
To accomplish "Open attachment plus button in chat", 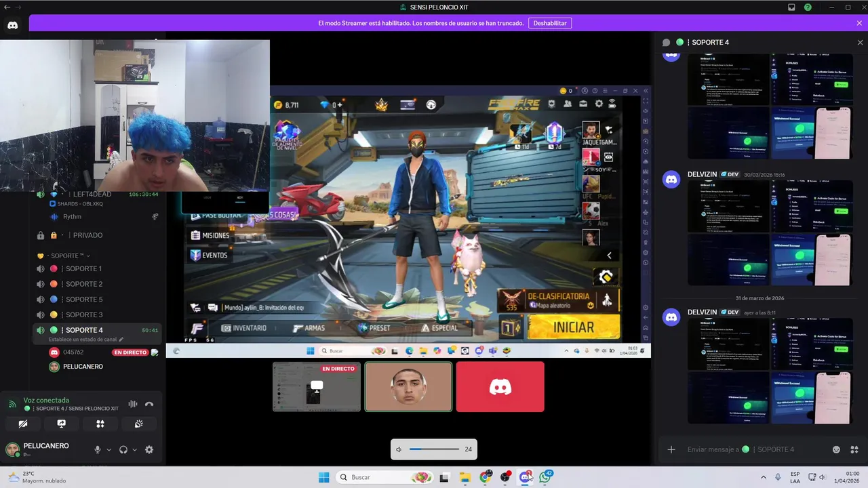I will (671, 449).
